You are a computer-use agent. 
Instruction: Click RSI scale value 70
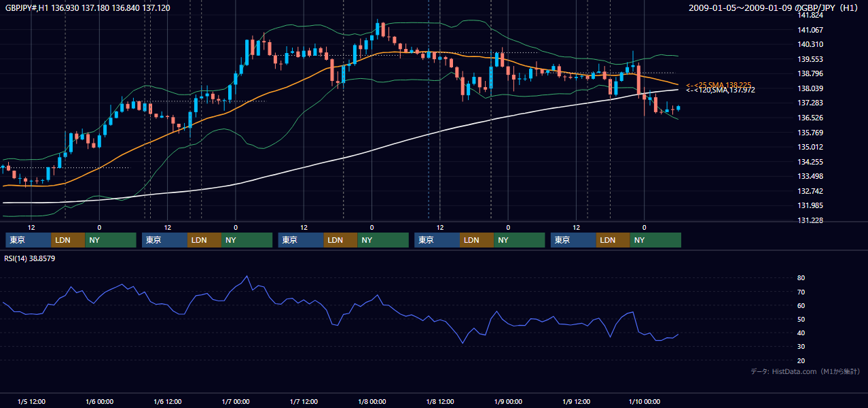(801, 292)
